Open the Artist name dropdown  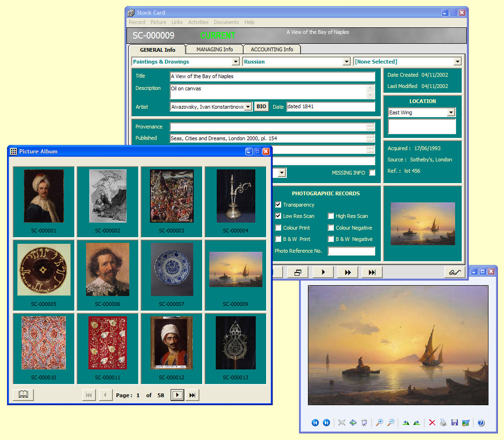coord(248,107)
